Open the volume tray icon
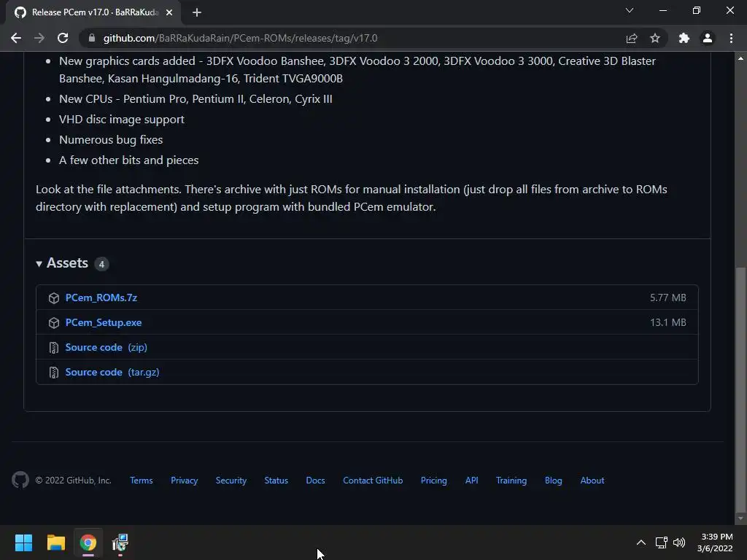This screenshot has height=560, width=747. click(679, 542)
